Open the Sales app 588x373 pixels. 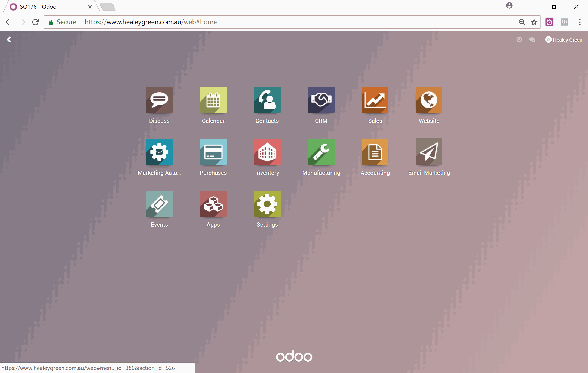(375, 100)
